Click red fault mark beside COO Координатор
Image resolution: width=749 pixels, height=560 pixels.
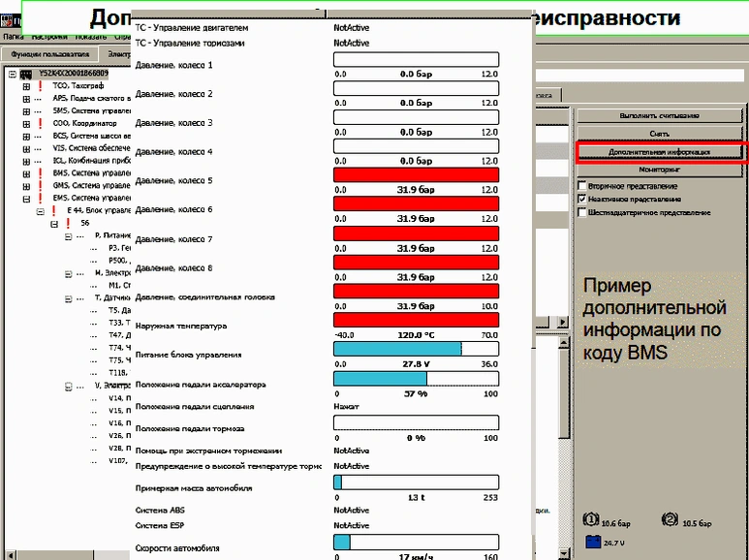(x=41, y=124)
